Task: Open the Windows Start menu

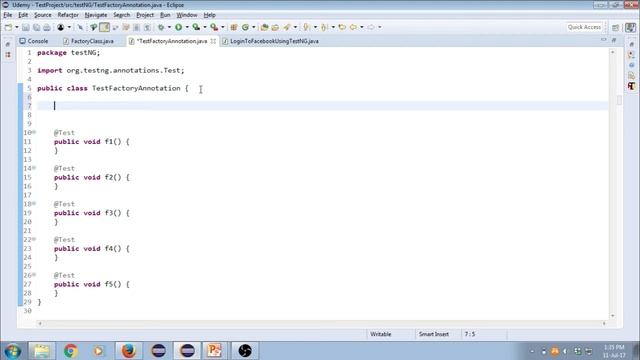Action: click(12, 351)
